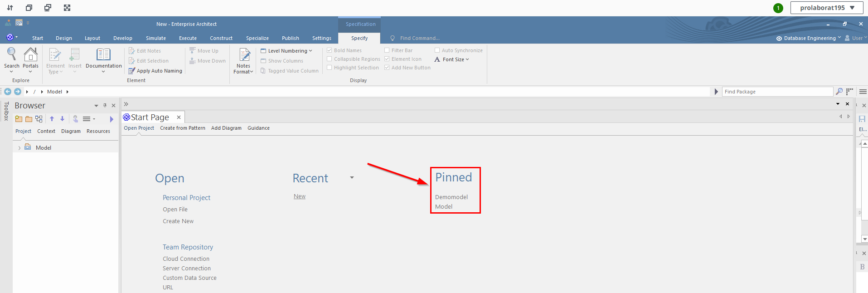The width and height of the screenshot is (868, 293).
Task: Open the User dropdown menu
Action: 856,38
